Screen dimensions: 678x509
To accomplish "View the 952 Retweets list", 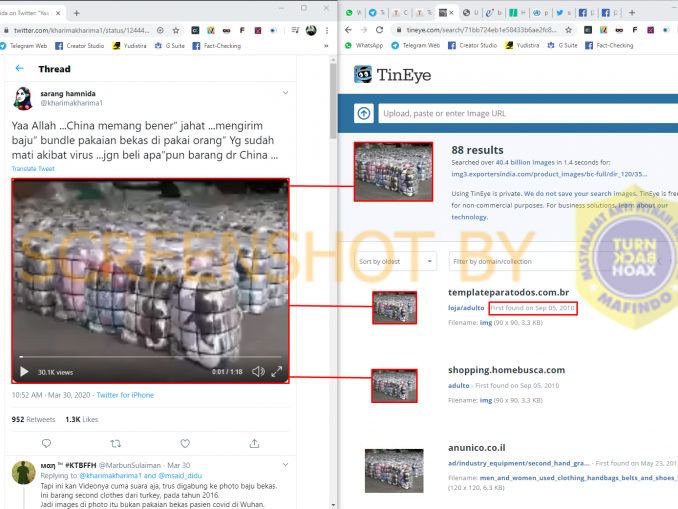I will (33, 419).
